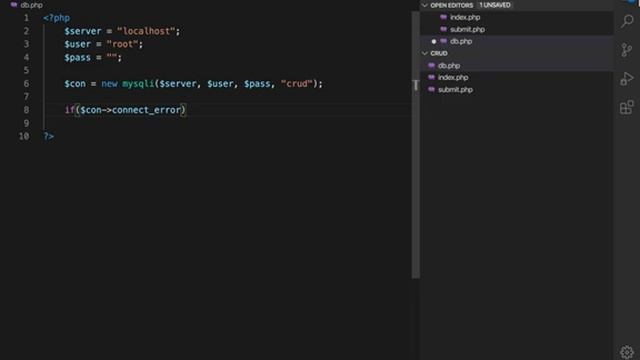Image resolution: width=640 pixels, height=360 pixels.
Task: Click the $pass variable on line 4
Action: tap(78, 58)
